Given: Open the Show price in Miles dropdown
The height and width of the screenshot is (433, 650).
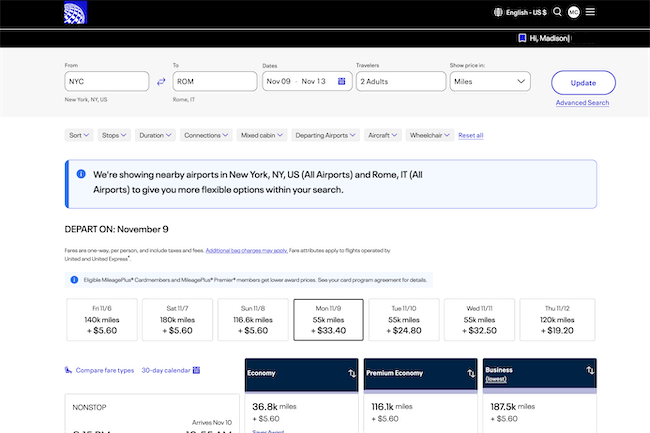Looking at the screenshot, I should click(x=490, y=81).
